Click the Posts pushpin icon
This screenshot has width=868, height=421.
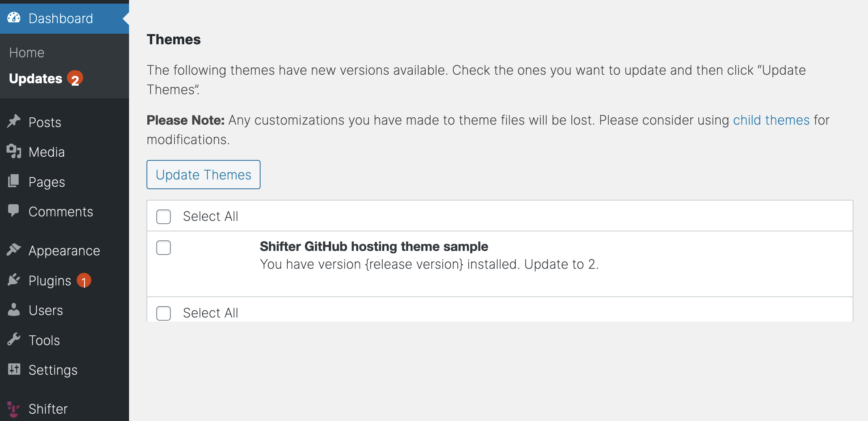tap(14, 121)
